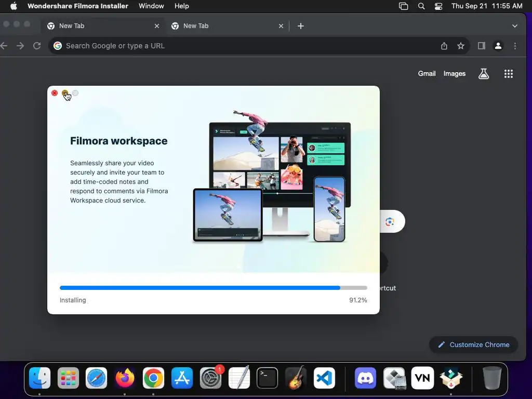
Task: Launch Terminal from the dock
Action: (x=268, y=378)
